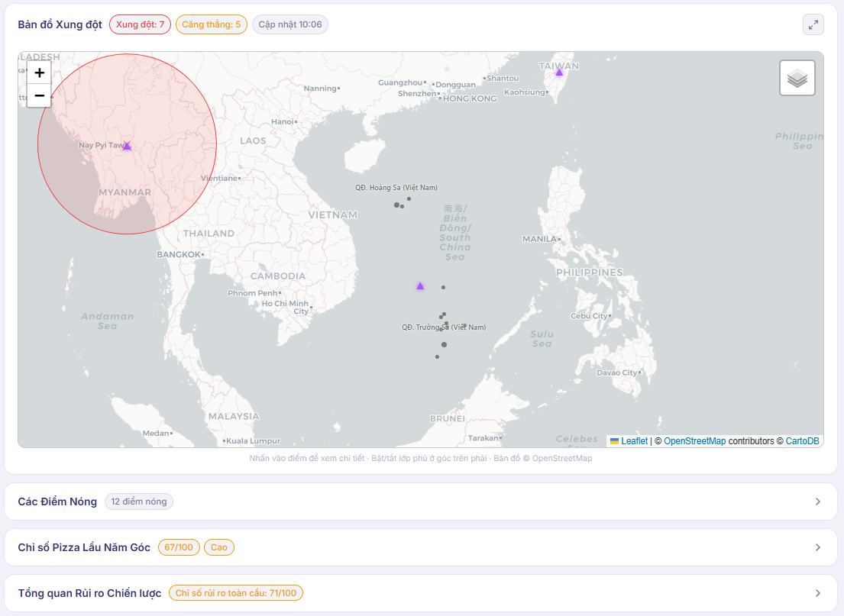Open the Leaflet attribution link

633,441
